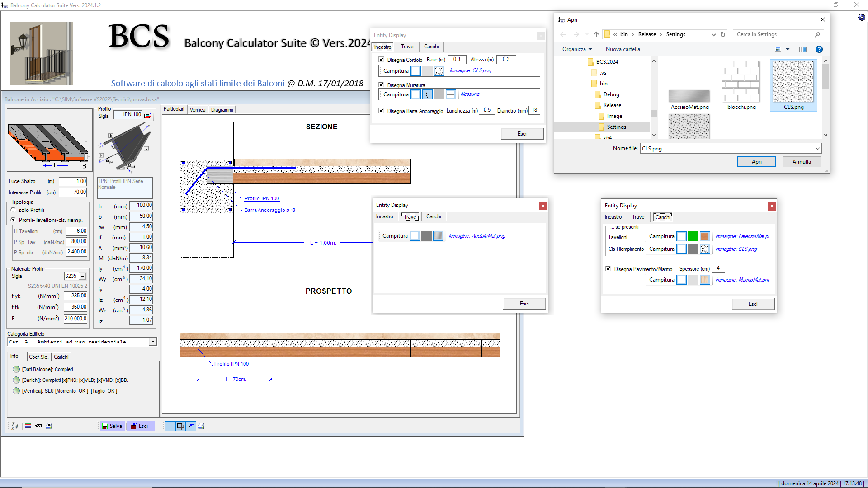Viewport: 868px width, 488px height.
Task: Expand the S235 material Sigla dropdown
Action: (82, 276)
